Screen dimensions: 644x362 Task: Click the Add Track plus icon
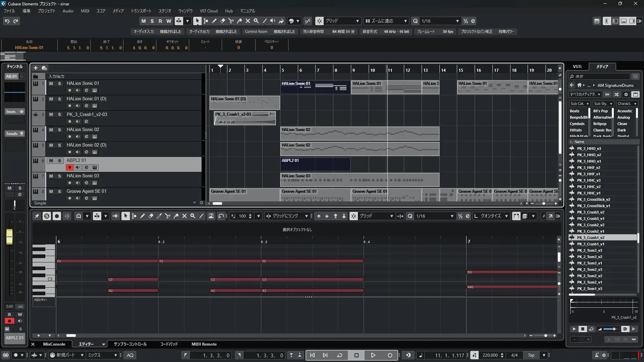pos(36,68)
